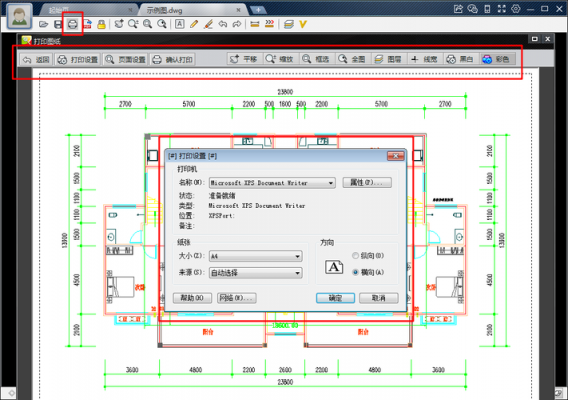Click the 属性 properties button

(367, 182)
